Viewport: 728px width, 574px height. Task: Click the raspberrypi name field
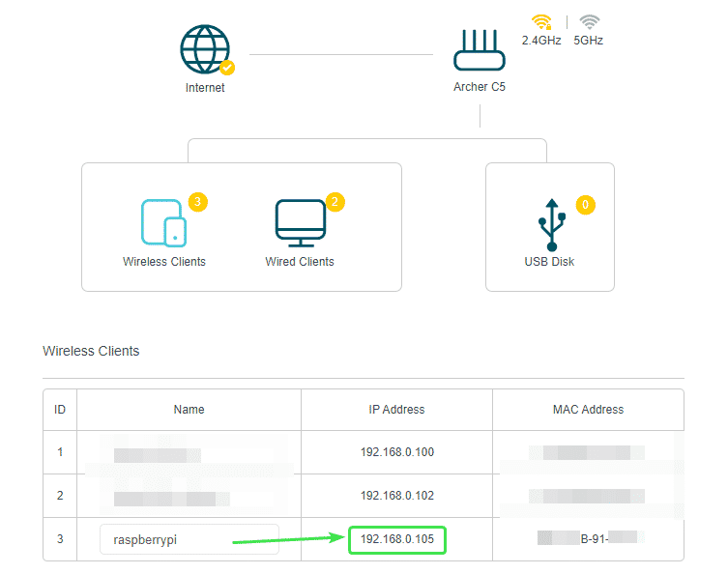click(x=189, y=539)
